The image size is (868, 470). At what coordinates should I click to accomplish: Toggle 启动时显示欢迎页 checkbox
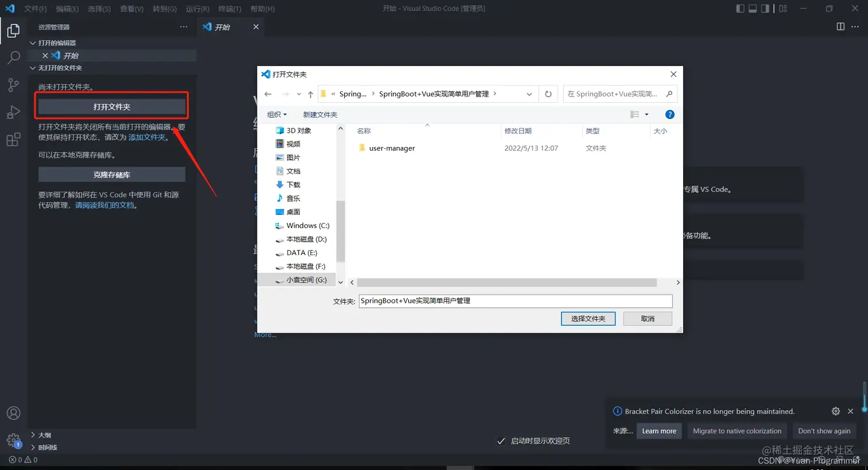coord(501,441)
